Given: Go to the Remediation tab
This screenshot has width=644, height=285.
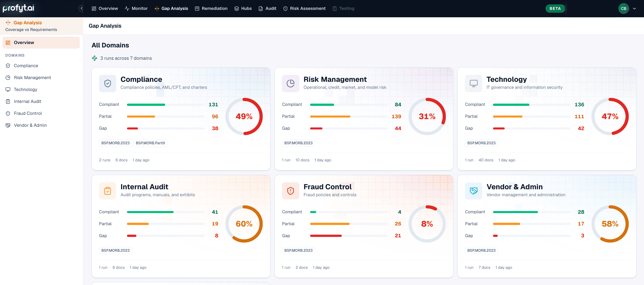Looking at the screenshot, I should pyautogui.click(x=211, y=9).
